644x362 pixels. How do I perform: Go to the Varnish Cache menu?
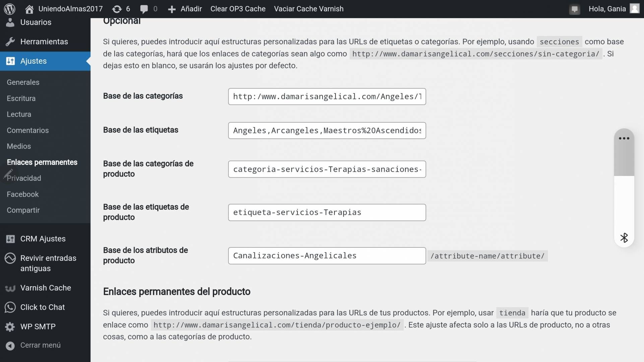tap(46, 288)
